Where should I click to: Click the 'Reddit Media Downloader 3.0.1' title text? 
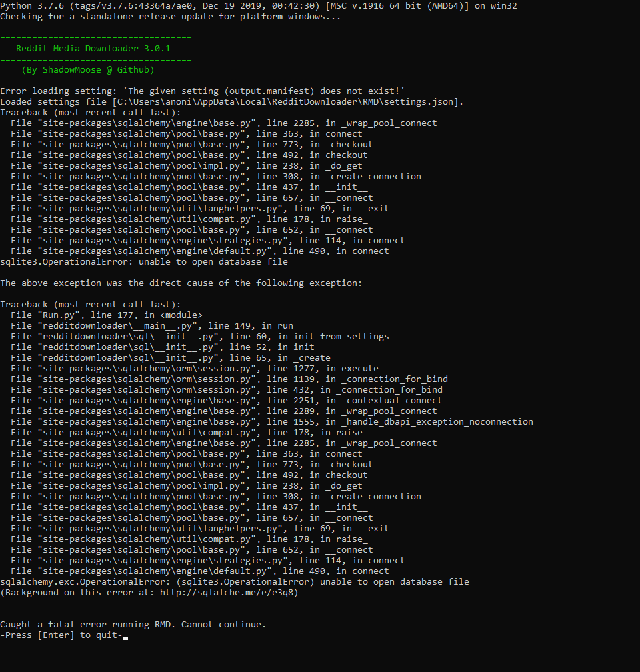click(93, 49)
